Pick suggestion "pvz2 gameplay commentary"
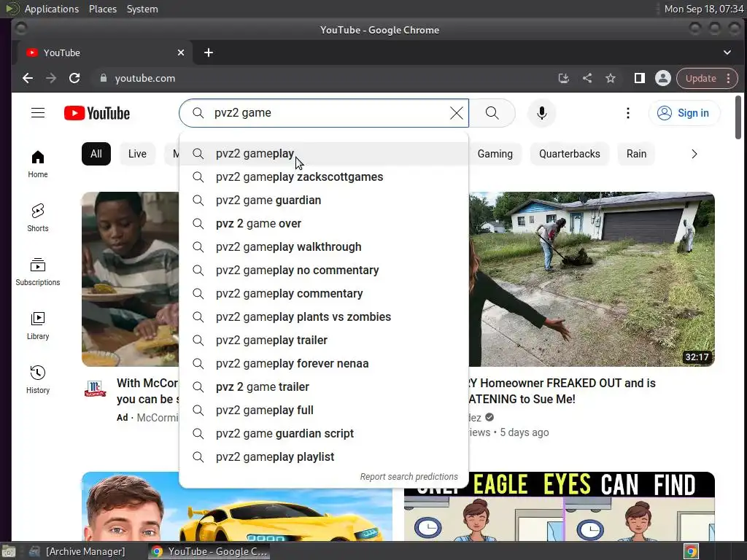The image size is (747, 560). pyautogui.click(x=324, y=294)
